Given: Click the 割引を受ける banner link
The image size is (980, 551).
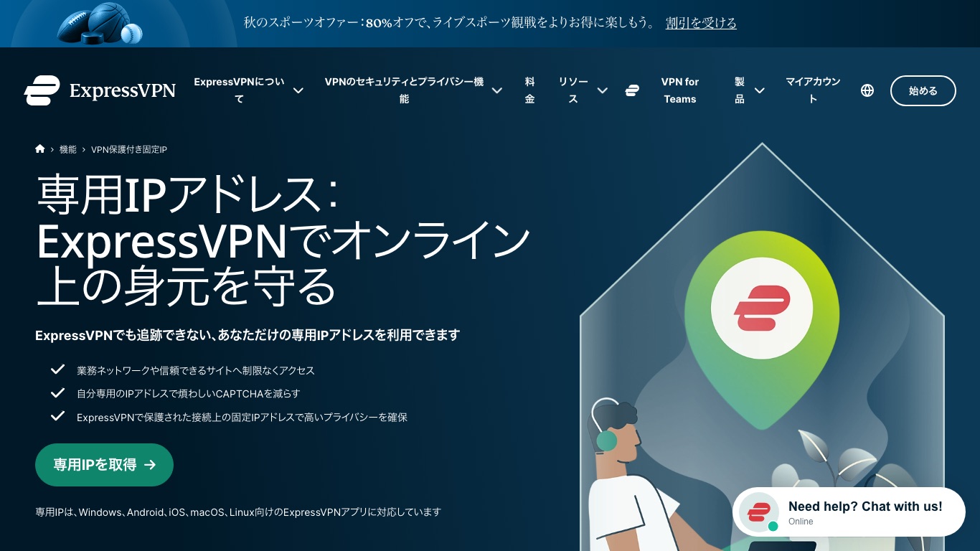Looking at the screenshot, I should (701, 23).
